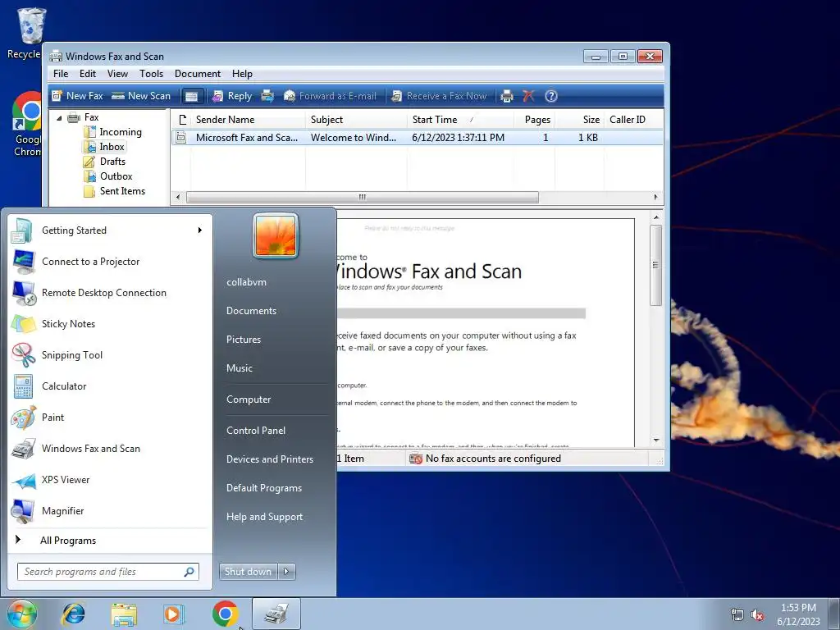The width and height of the screenshot is (840, 630).
Task: Launch Remote Desktop Connection
Action: pos(107,293)
